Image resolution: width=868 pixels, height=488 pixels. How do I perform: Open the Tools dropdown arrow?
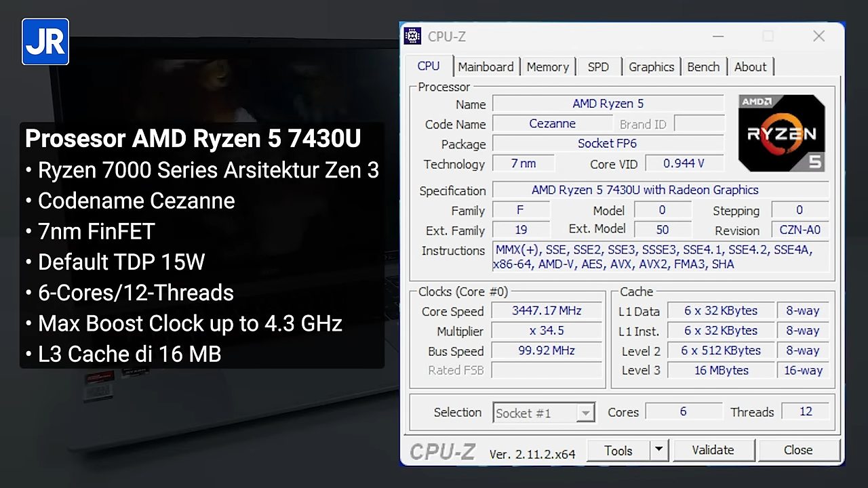pyautogui.click(x=658, y=450)
